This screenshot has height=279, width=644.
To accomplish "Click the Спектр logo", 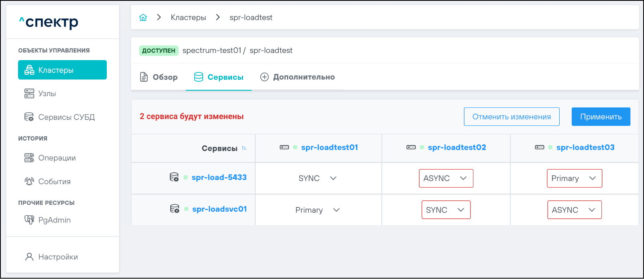I will pos(49,22).
